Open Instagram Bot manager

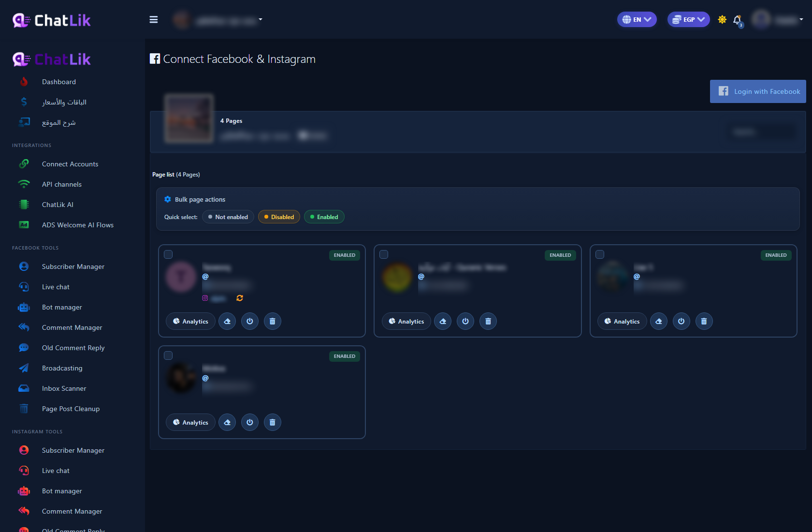click(x=62, y=491)
